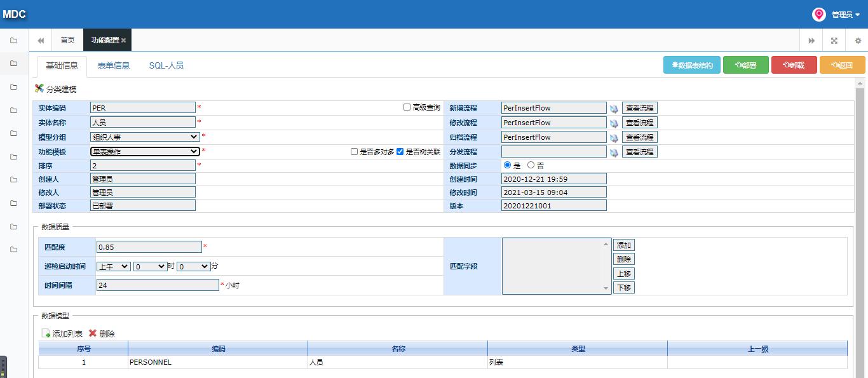Uncheck the 是否树关联 checkbox
This screenshot has height=378, width=868.
[400, 152]
